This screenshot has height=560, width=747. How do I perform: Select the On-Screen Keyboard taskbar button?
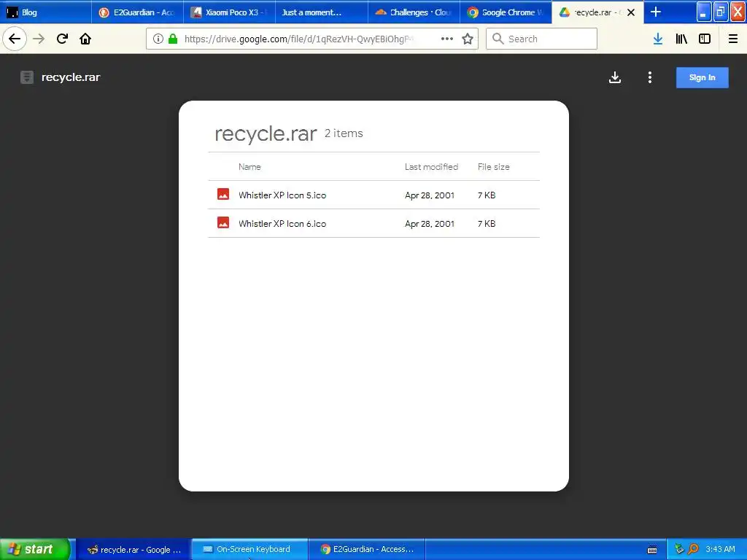pos(250,550)
